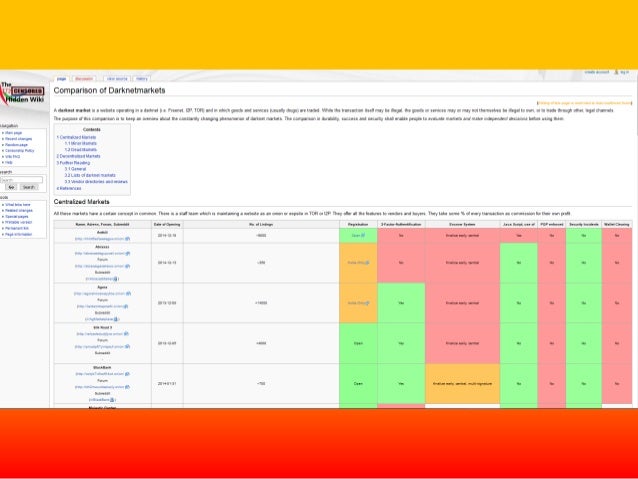Click the create account link

(597, 72)
